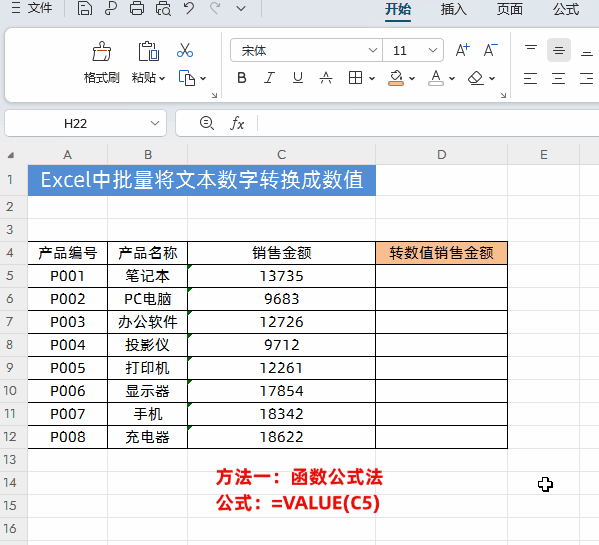The height and width of the screenshot is (545, 599).
Task: Expand the fill color dropdown arrow
Action: 412,78
